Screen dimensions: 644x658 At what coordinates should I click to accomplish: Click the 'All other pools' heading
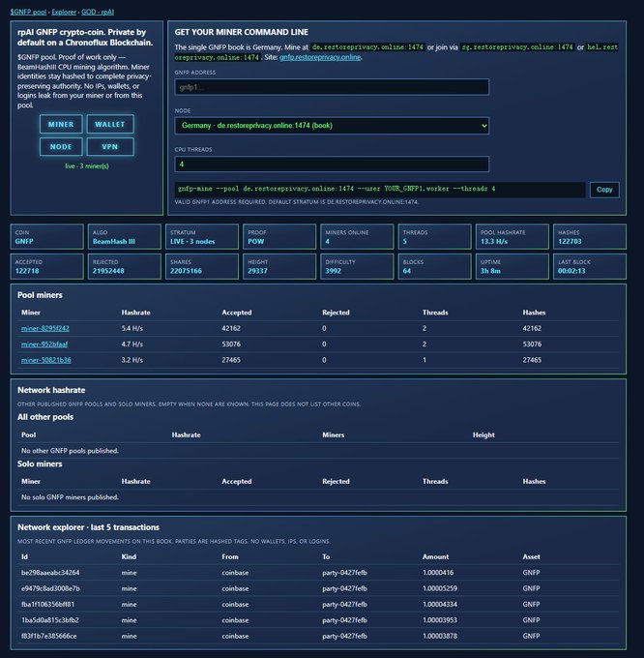[x=45, y=417]
